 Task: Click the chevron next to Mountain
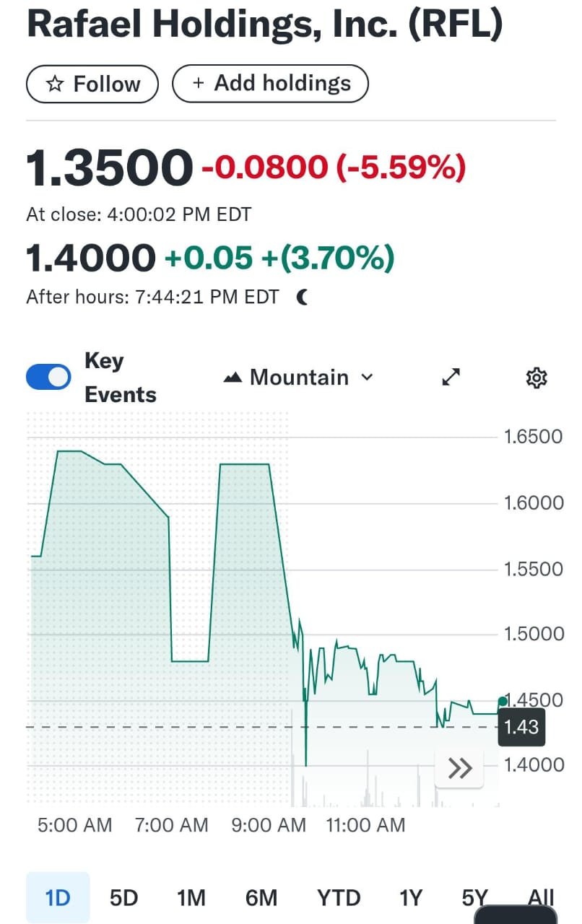367,378
